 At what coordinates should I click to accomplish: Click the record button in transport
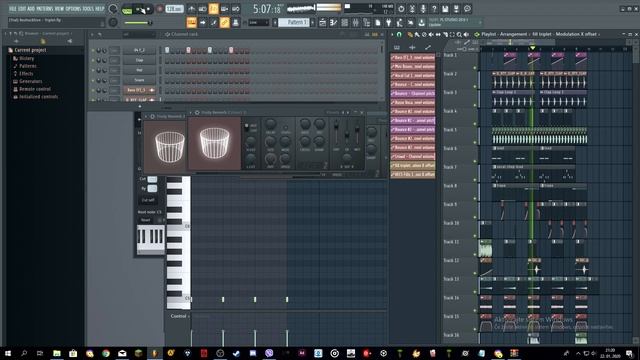(x=160, y=9)
